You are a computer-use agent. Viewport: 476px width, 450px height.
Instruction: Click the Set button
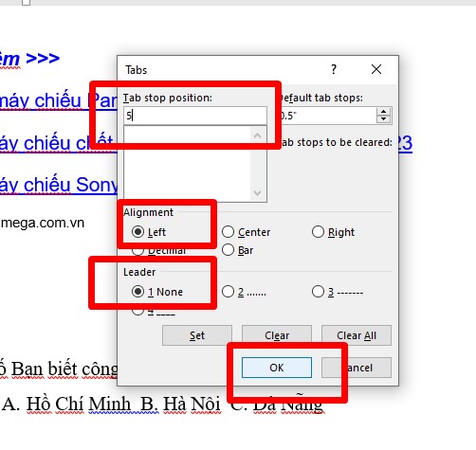click(197, 335)
